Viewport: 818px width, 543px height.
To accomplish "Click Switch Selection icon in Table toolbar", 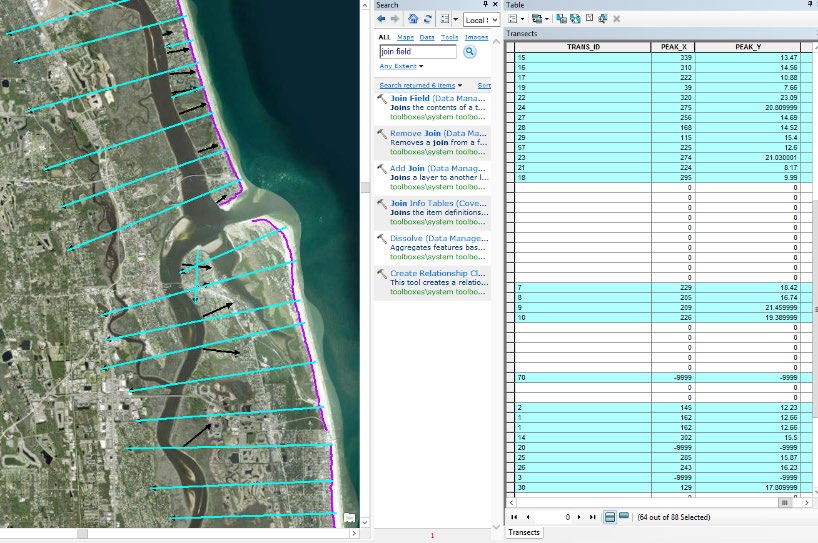I will click(575, 19).
